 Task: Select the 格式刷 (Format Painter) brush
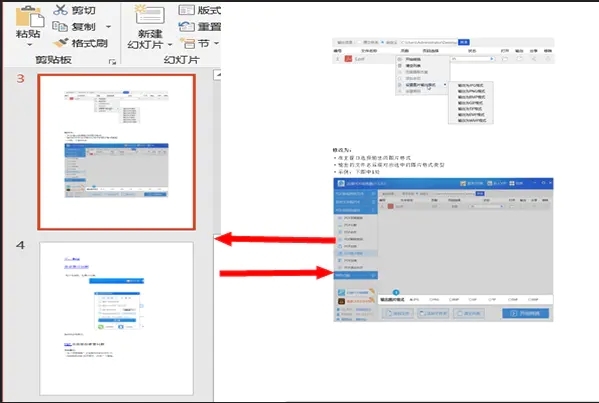60,43
